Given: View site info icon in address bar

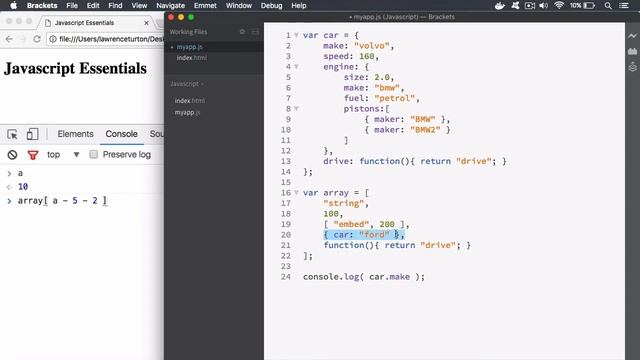Looking at the screenshot, I should (x=53, y=39).
